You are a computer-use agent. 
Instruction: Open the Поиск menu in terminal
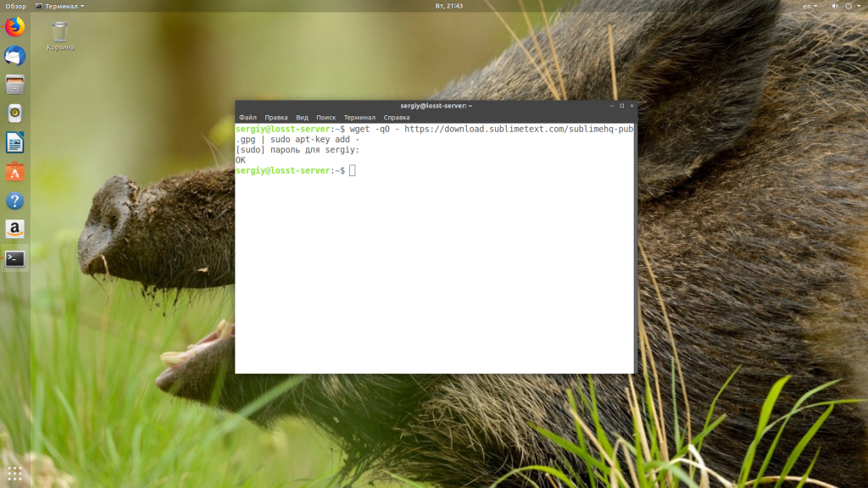coord(325,118)
